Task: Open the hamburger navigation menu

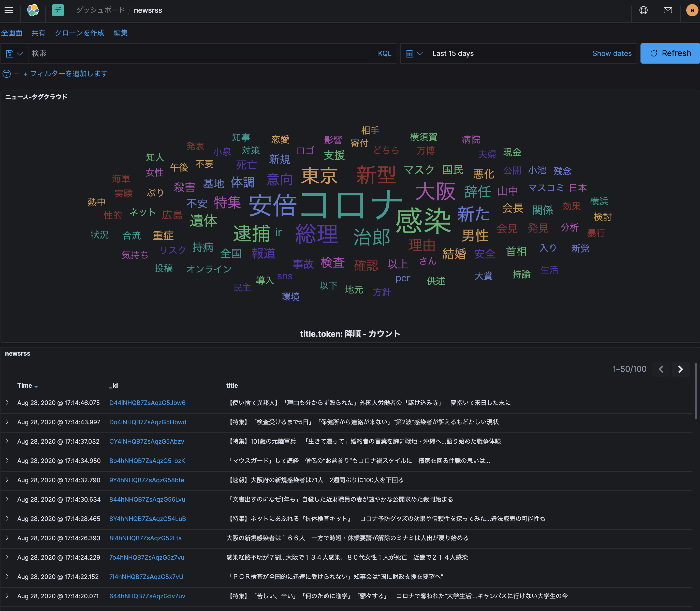Action: point(9,10)
